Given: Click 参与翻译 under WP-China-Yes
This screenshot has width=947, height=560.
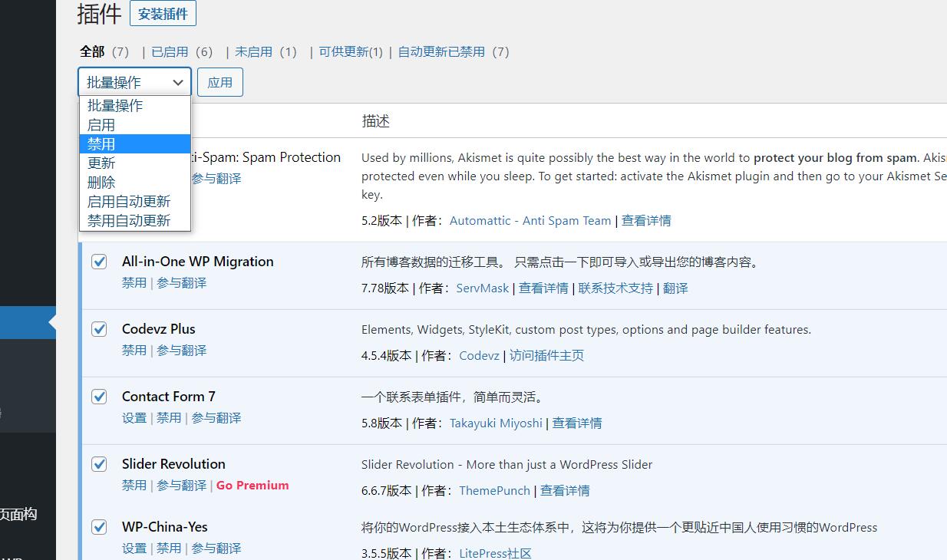Looking at the screenshot, I should (216, 548).
